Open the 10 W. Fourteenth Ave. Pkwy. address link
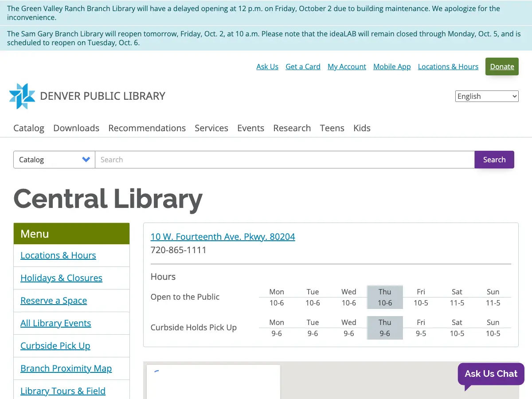This screenshot has width=532, height=399. (223, 237)
